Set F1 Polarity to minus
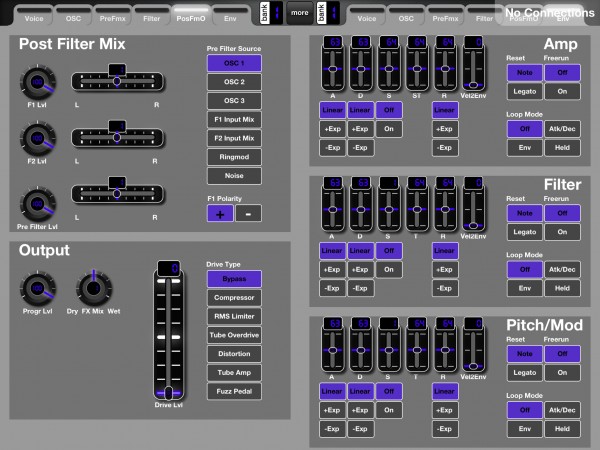 pyautogui.click(x=248, y=214)
